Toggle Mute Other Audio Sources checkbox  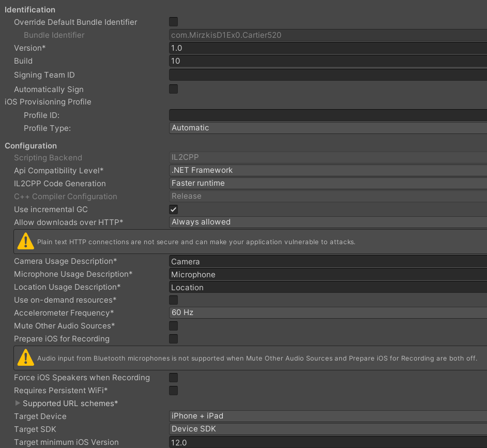pos(174,326)
